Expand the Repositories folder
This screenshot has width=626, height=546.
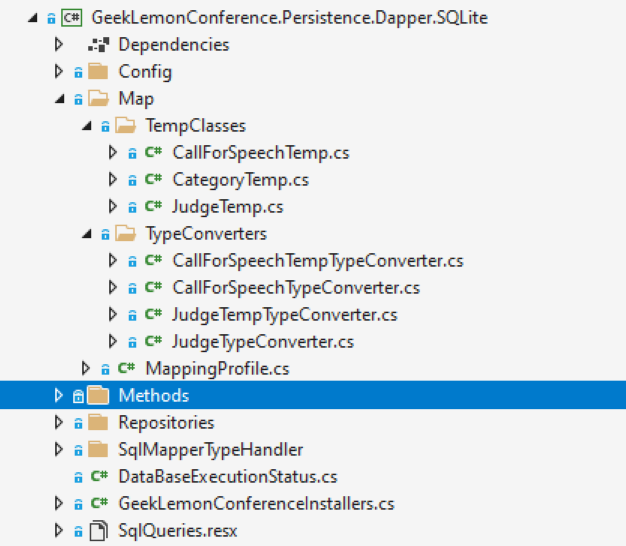coord(59,422)
